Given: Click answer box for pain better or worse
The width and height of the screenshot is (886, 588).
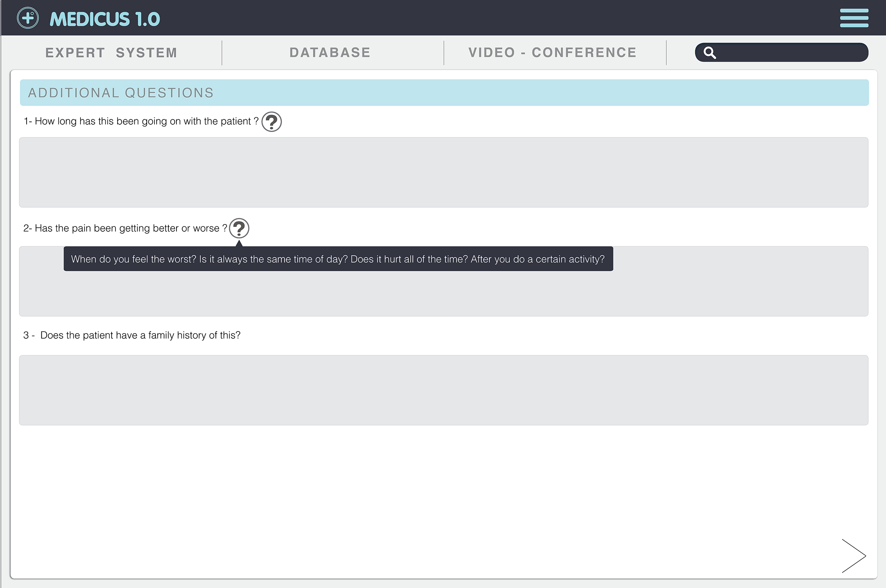Looking at the screenshot, I should 444,281.
